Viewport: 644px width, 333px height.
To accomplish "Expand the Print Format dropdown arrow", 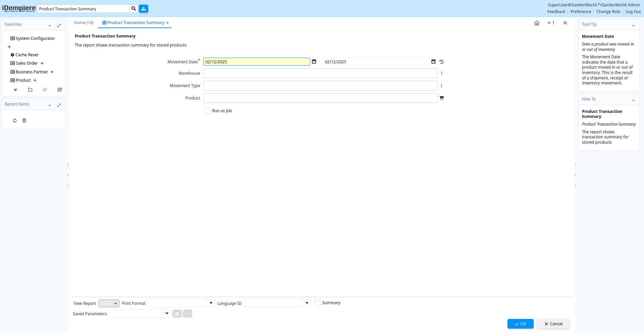I will (x=211, y=303).
